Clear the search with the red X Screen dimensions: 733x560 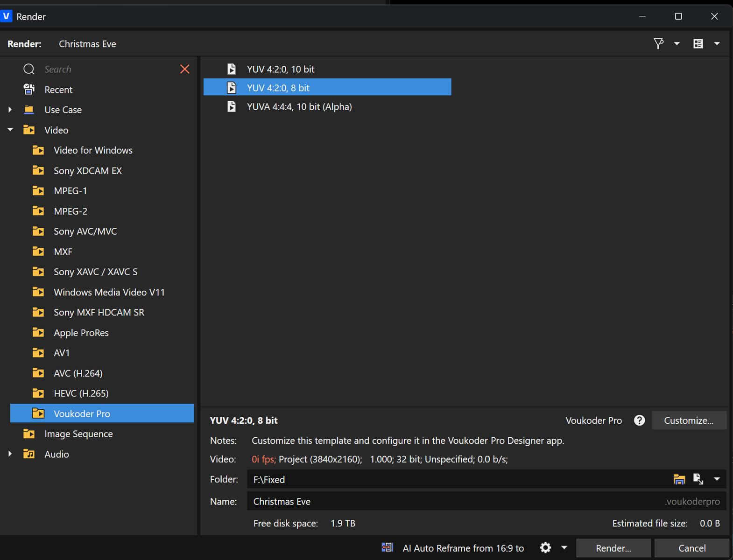click(185, 69)
